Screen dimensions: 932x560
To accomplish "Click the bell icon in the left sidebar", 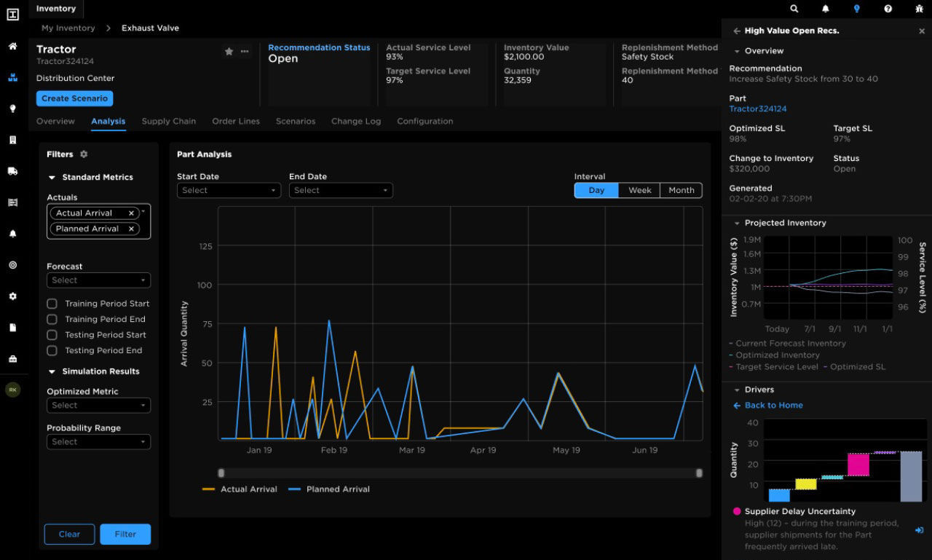I will coord(12,234).
